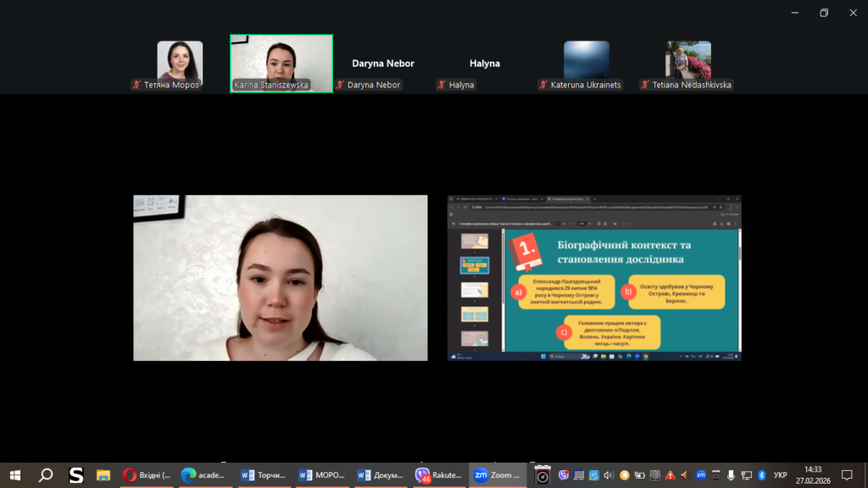Open File Explorer from the taskbar

tap(103, 474)
